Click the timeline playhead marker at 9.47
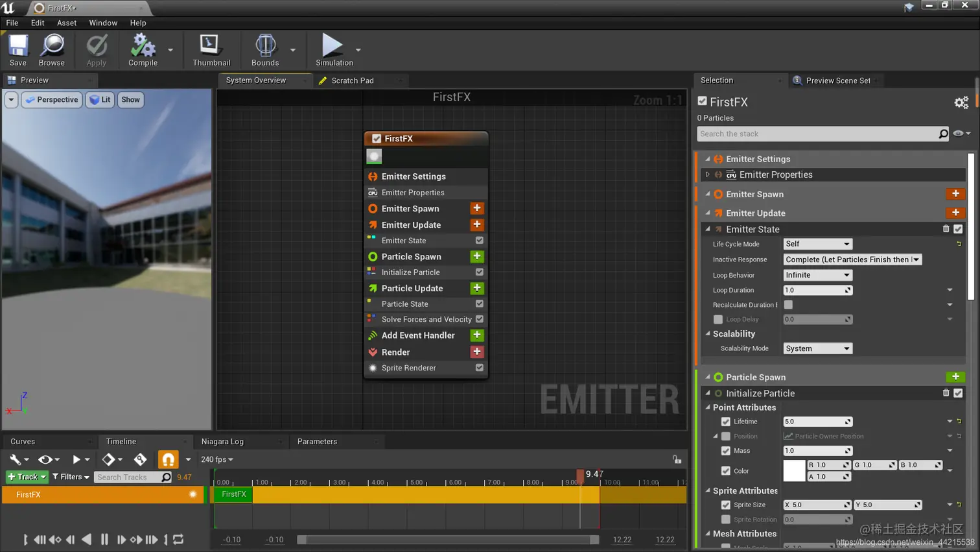The image size is (980, 552). (580, 475)
